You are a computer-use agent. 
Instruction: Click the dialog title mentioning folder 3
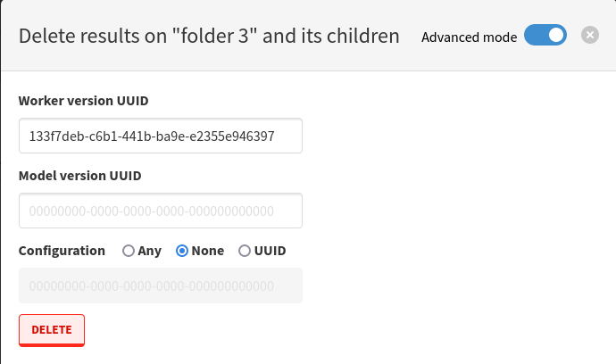209,37
